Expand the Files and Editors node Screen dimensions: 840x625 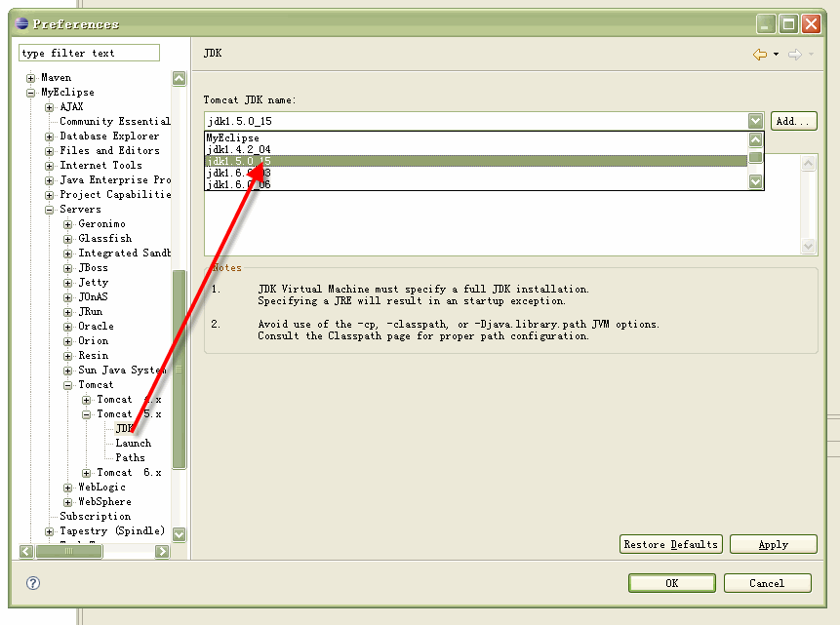coord(50,151)
